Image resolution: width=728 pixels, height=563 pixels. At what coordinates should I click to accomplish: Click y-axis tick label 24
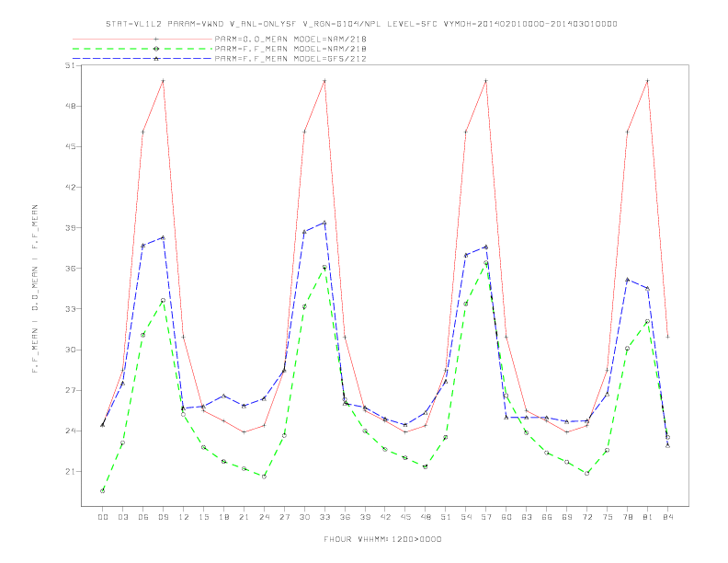click(70, 431)
